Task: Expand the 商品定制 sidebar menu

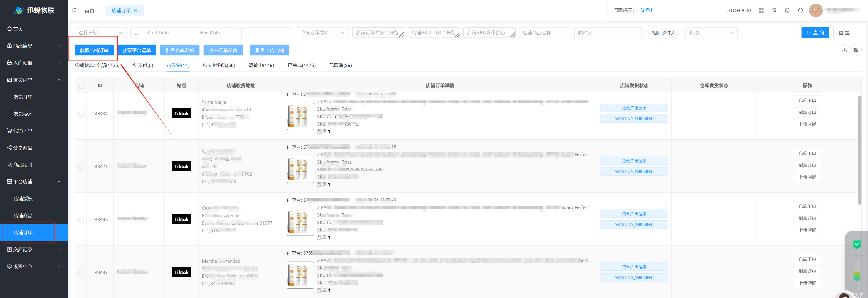Action: click(34, 164)
